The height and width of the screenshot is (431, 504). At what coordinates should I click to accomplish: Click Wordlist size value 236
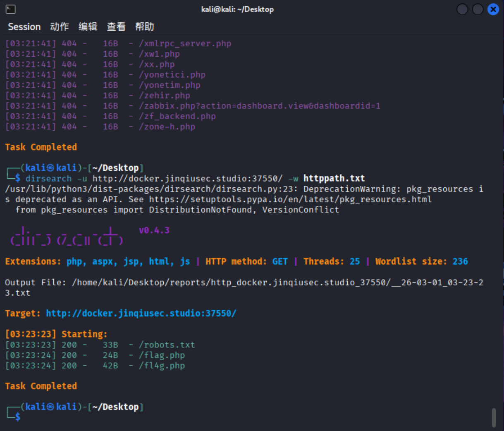[x=460, y=261]
